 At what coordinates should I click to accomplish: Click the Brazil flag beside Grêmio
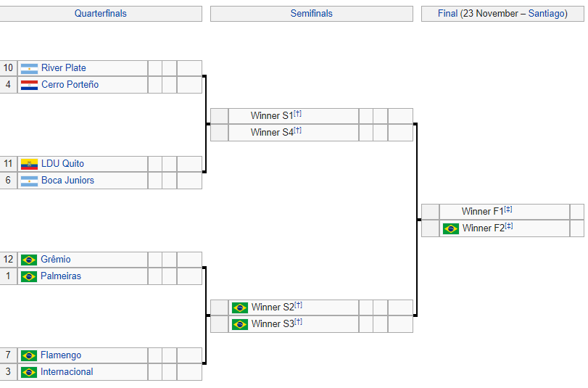click(x=29, y=260)
